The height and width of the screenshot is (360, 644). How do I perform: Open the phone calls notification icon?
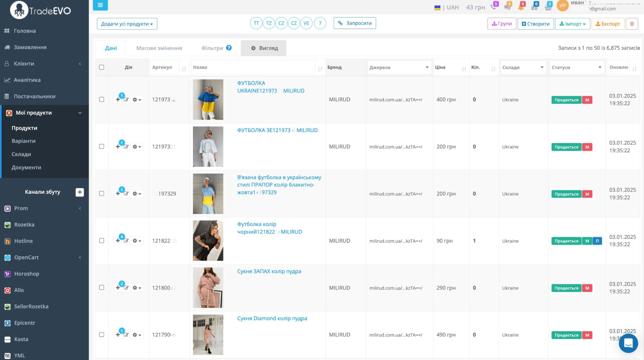494,7
